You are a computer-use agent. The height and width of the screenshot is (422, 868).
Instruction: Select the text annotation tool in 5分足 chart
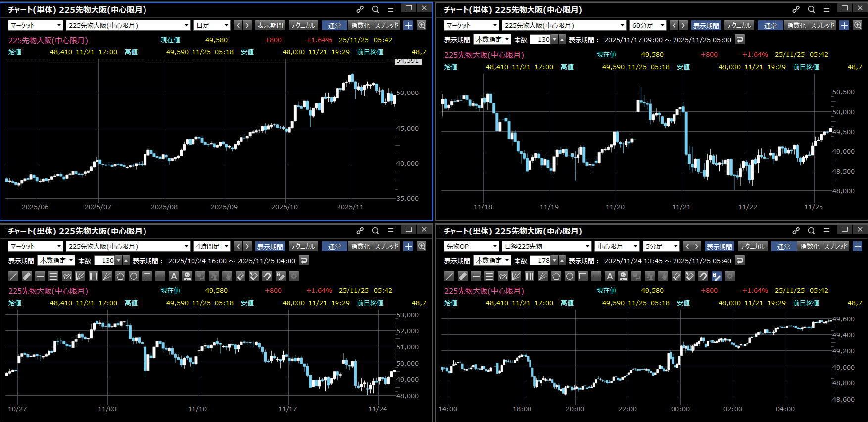[x=610, y=276]
